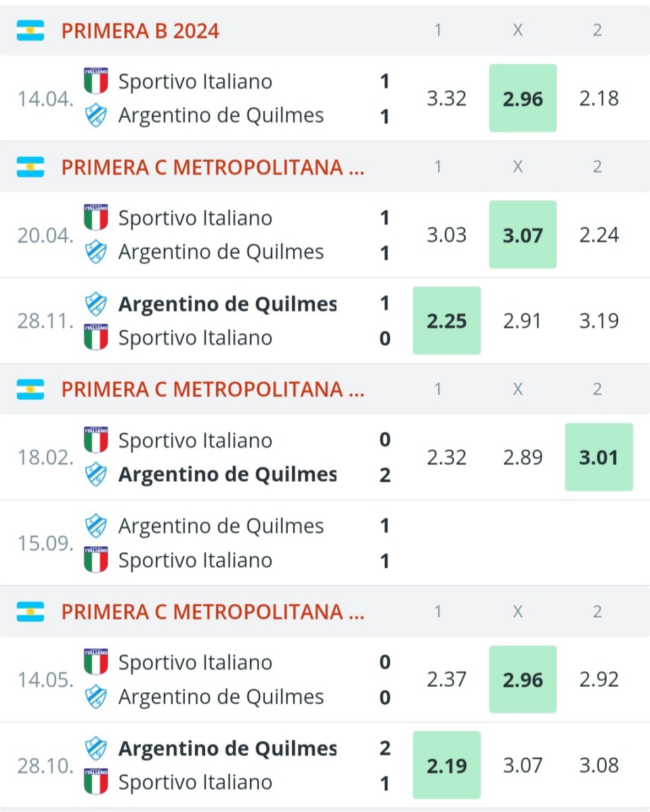Select highlighted draw odds 3.07 on 20.04.
This screenshot has width=650, height=812.
(523, 235)
